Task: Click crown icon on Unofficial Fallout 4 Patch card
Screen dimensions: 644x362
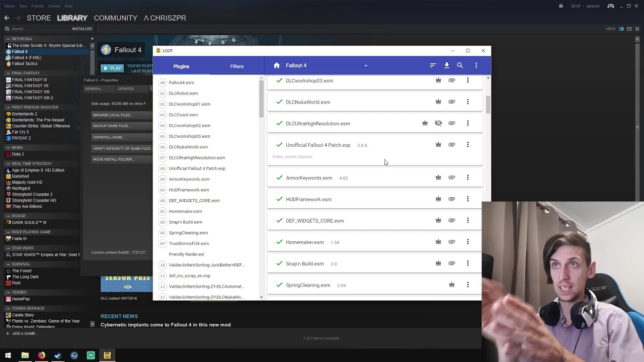Action: click(x=438, y=145)
